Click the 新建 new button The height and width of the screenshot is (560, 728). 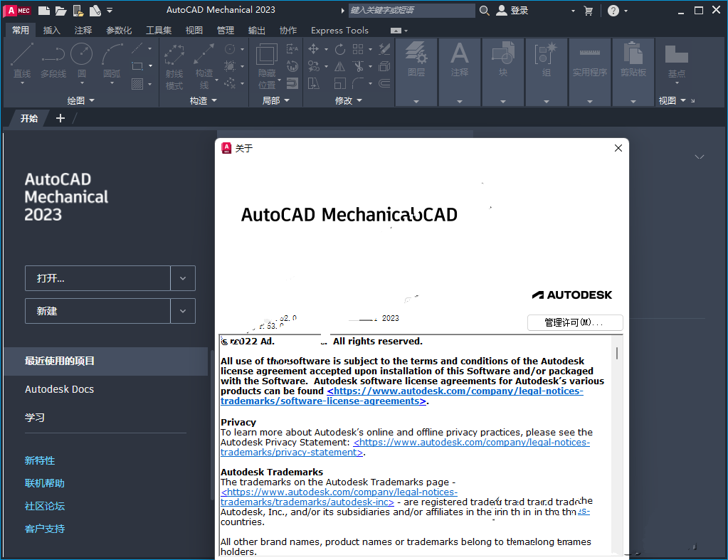(97, 311)
